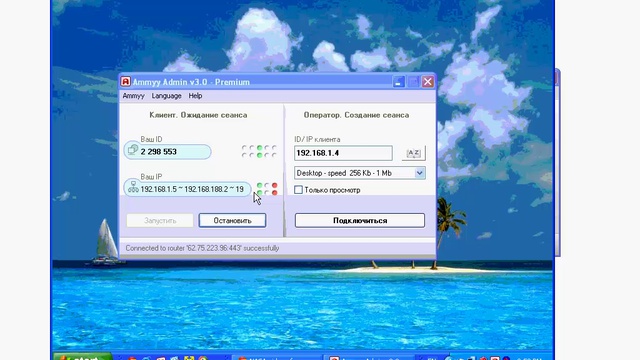640x360 pixels.
Task: Click the Остановить button
Action: (232, 220)
